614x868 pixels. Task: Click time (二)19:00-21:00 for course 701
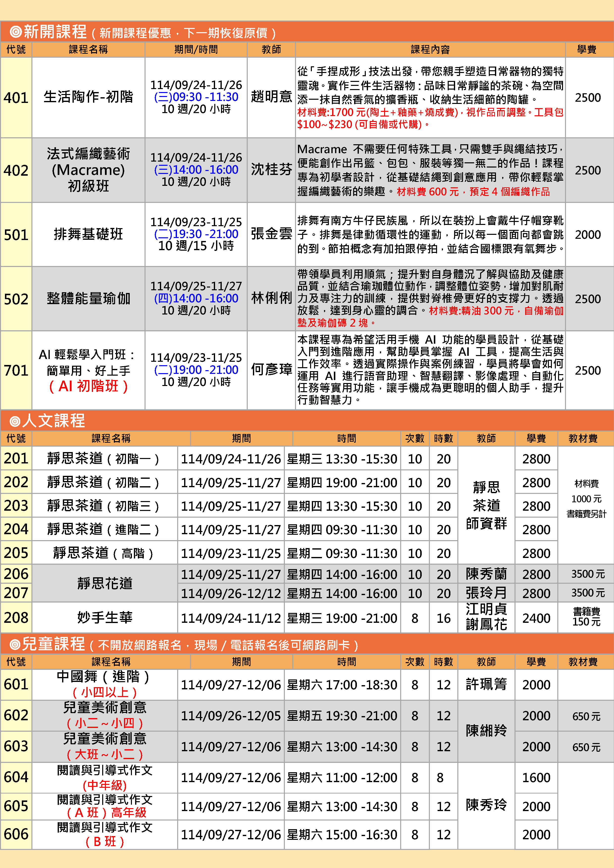pyautogui.click(x=196, y=370)
